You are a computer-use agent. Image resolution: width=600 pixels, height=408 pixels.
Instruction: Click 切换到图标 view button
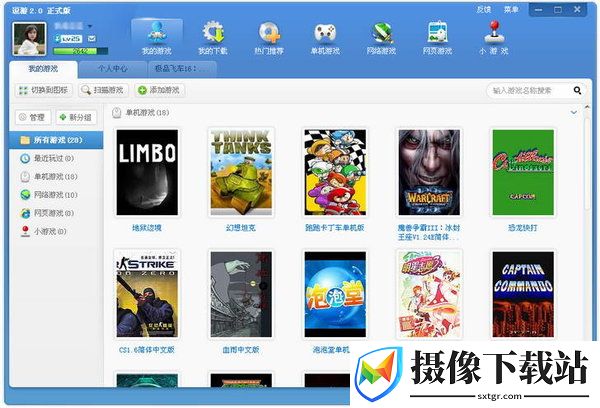pyautogui.click(x=44, y=90)
